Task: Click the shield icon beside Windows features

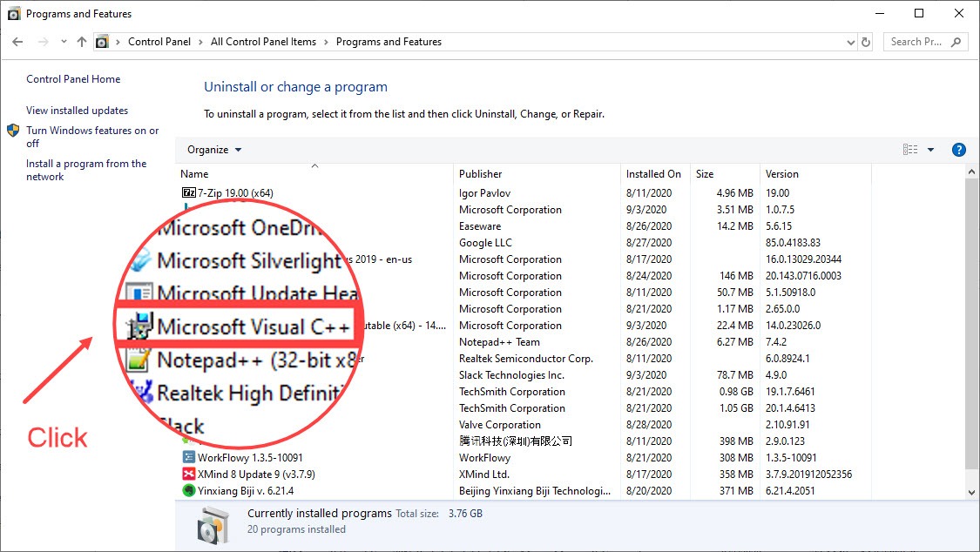Action: [x=13, y=131]
